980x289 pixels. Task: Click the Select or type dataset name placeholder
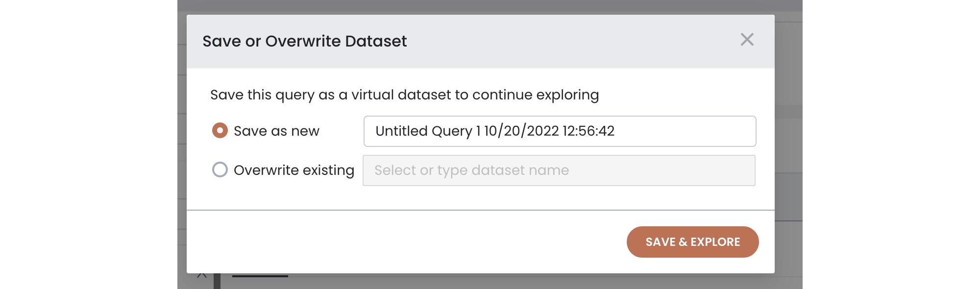[x=471, y=170]
